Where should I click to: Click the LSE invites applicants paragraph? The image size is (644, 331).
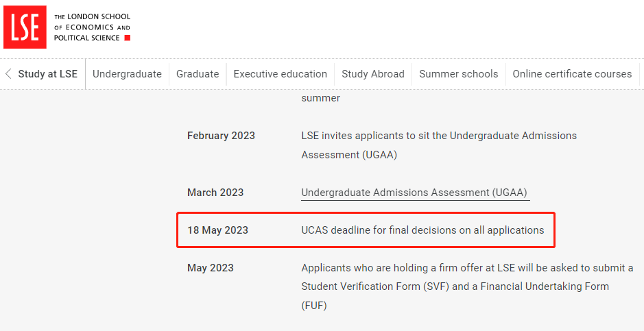click(439, 145)
